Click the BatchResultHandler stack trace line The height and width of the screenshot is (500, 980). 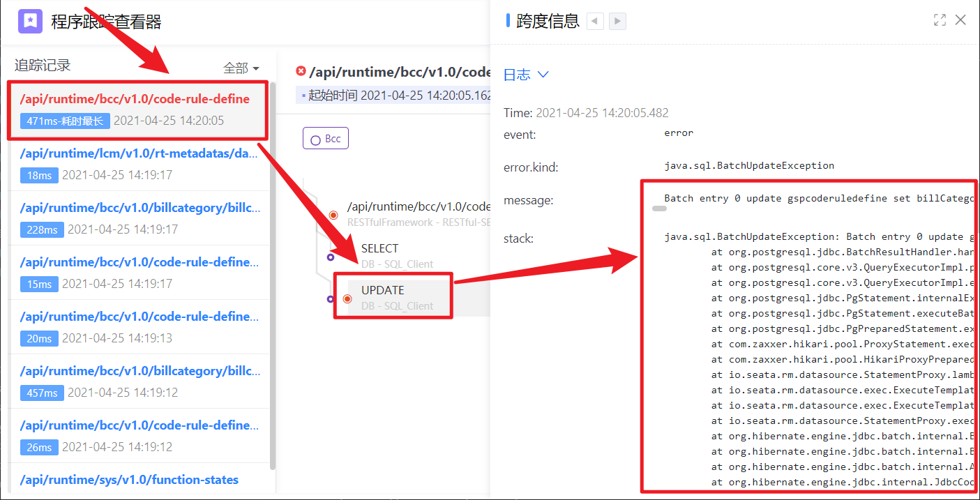tap(842, 252)
